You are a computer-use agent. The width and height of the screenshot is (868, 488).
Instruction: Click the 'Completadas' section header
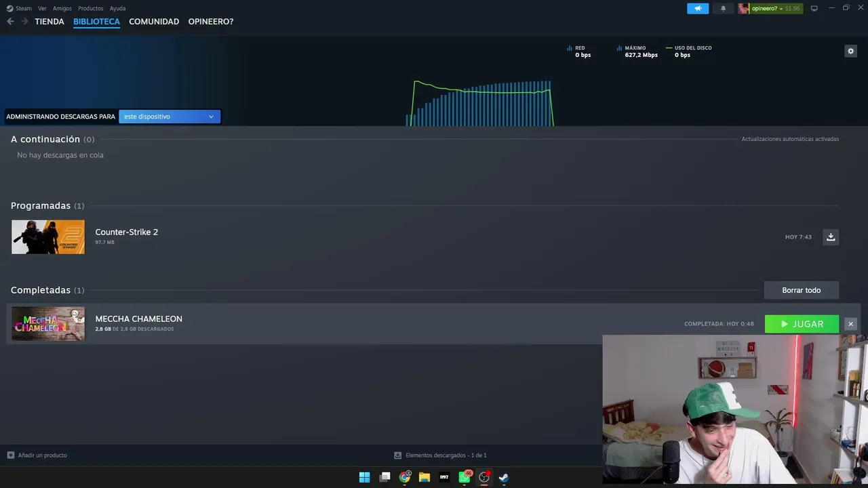pyautogui.click(x=41, y=290)
